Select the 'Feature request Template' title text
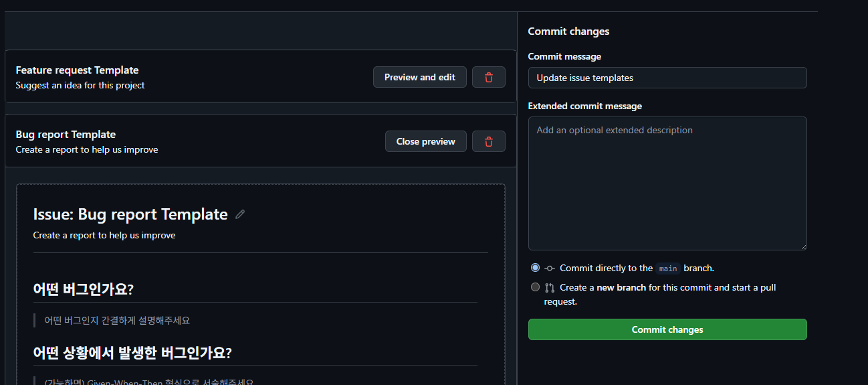The image size is (868, 385). [x=77, y=70]
